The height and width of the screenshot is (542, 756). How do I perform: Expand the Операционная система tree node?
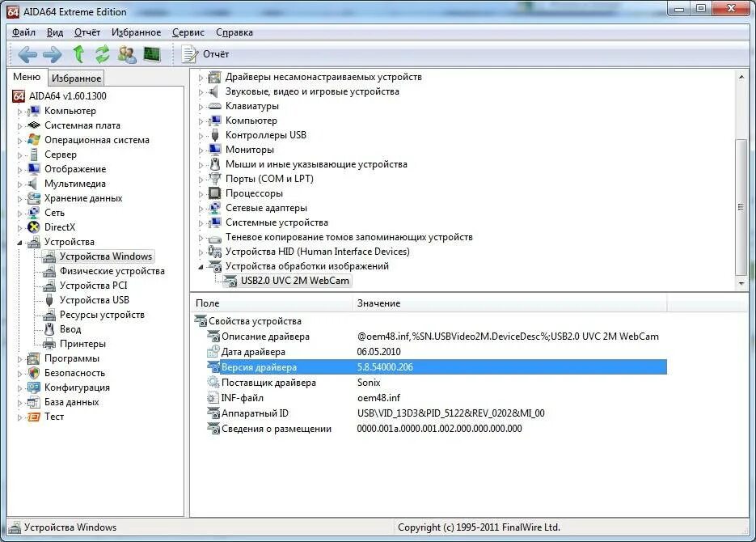click(x=19, y=140)
